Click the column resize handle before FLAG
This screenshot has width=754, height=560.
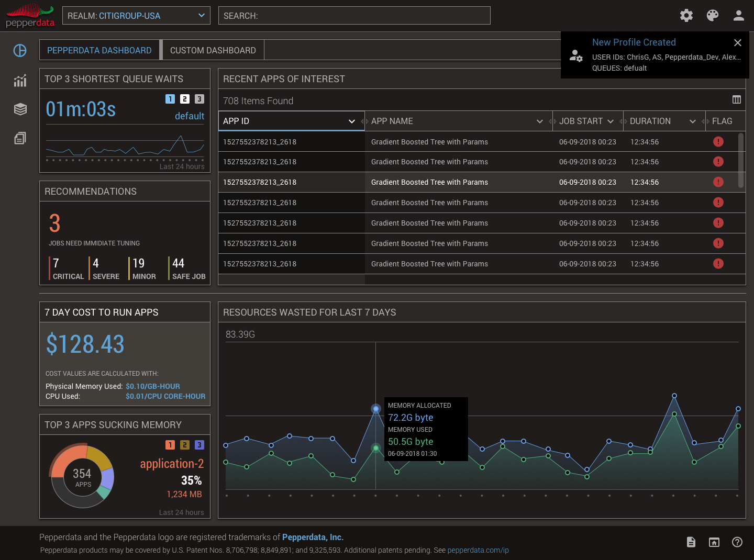(705, 121)
